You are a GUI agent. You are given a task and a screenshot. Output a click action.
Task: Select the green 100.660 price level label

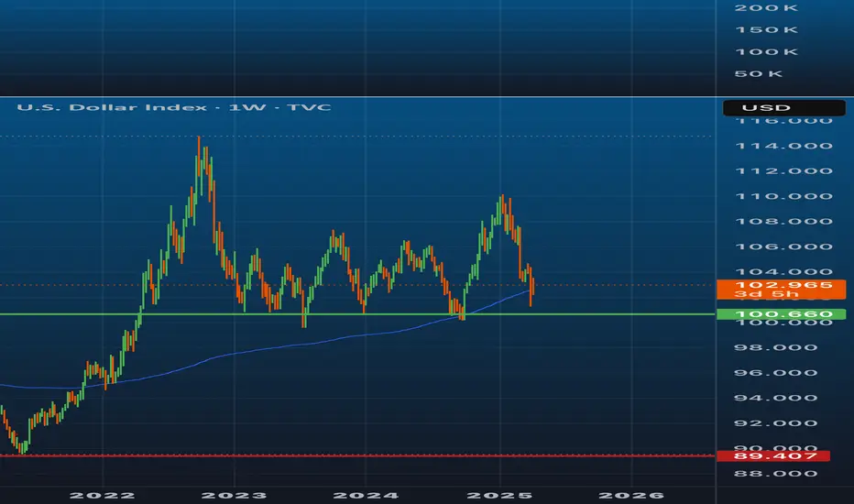[781, 314]
